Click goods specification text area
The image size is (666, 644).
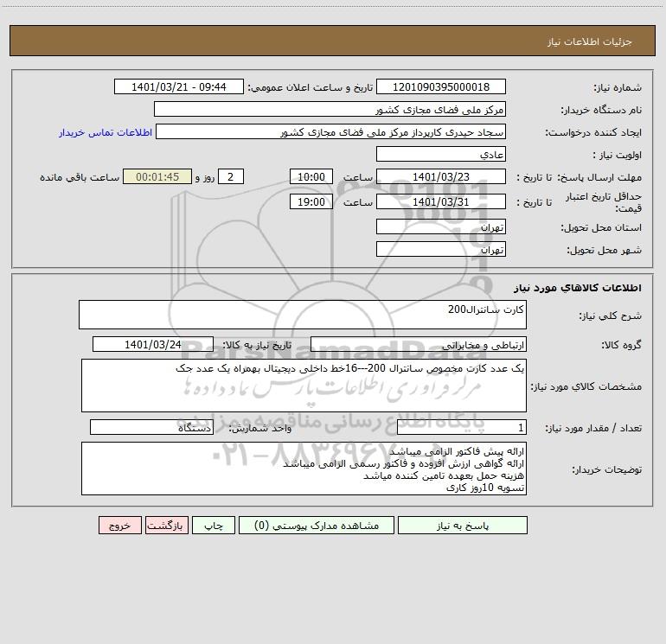[x=304, y=386]
